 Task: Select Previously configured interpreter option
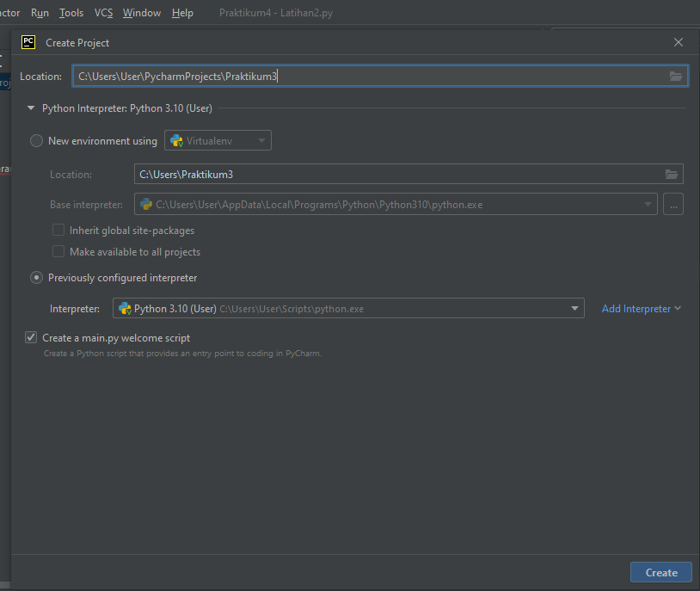35,278
